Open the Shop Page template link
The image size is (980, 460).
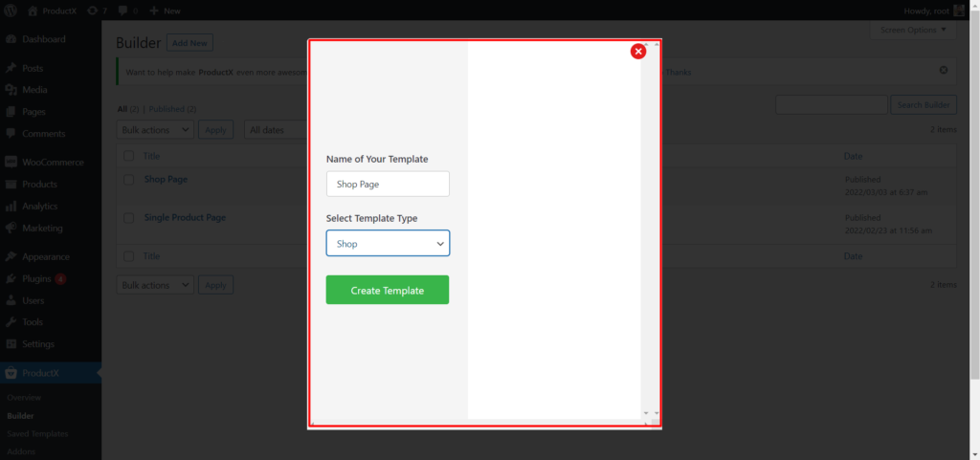click(166, 179)
